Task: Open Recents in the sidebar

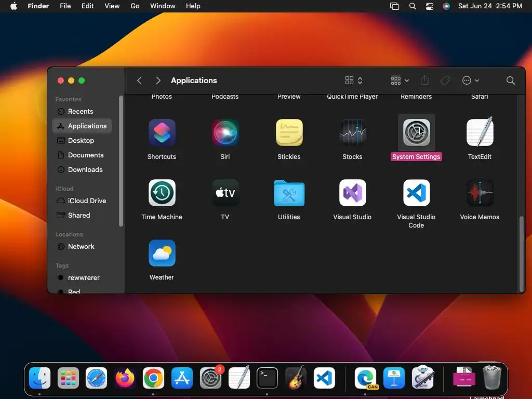Action: (x=82, y=111)
